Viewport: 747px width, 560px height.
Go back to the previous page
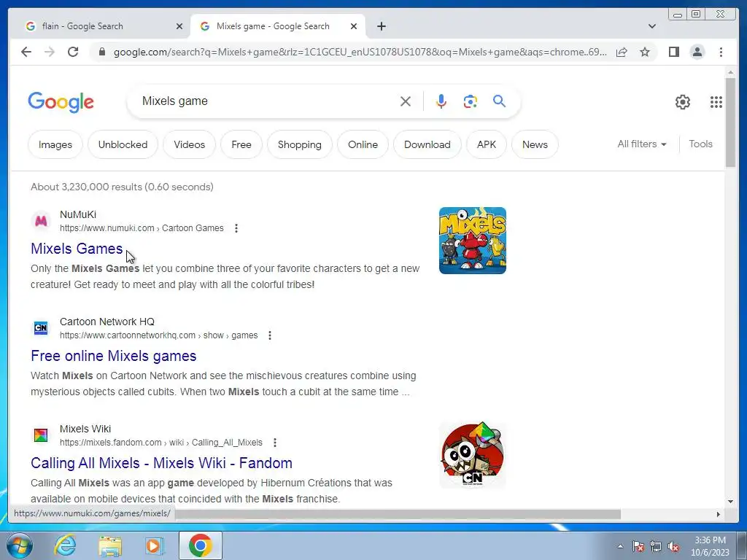coord(26,52)
